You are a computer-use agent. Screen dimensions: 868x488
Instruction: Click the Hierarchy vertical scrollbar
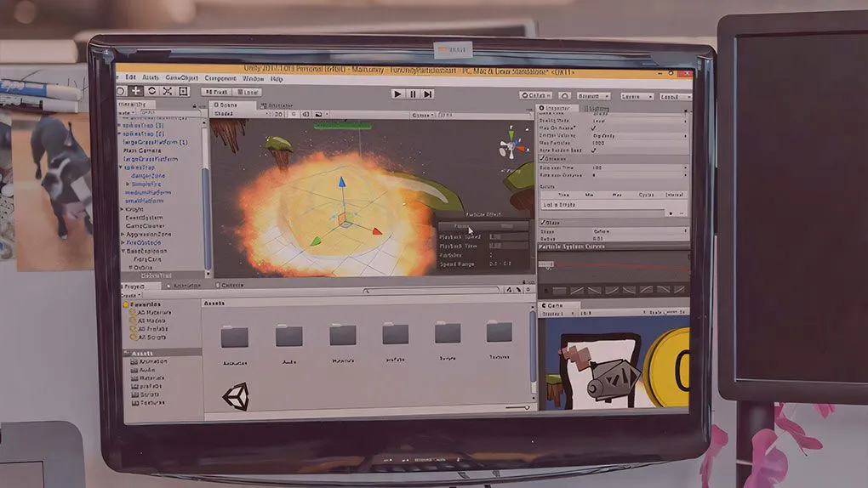pyautogui.click(x=207, y=218)
